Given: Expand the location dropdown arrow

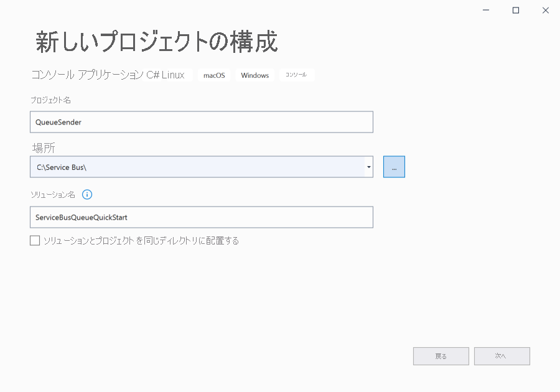Looking at the screenshot, I should (x=368, y=167).
